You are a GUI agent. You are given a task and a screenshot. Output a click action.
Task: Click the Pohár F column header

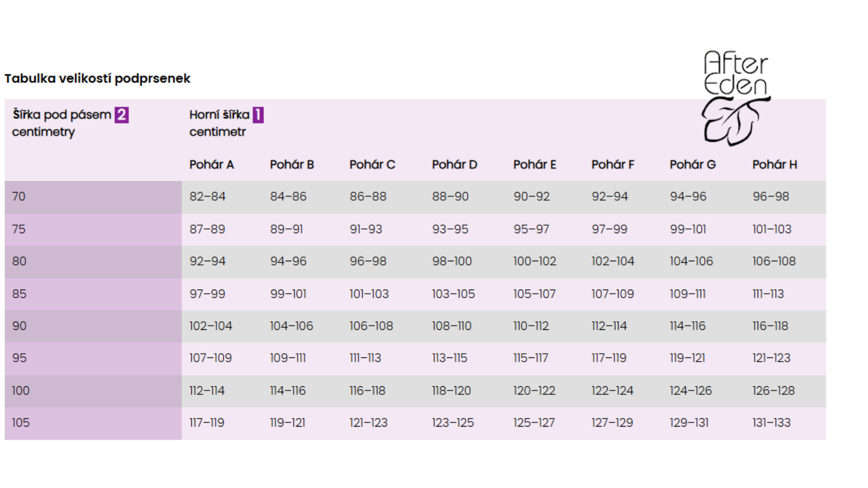coord(613,164)
